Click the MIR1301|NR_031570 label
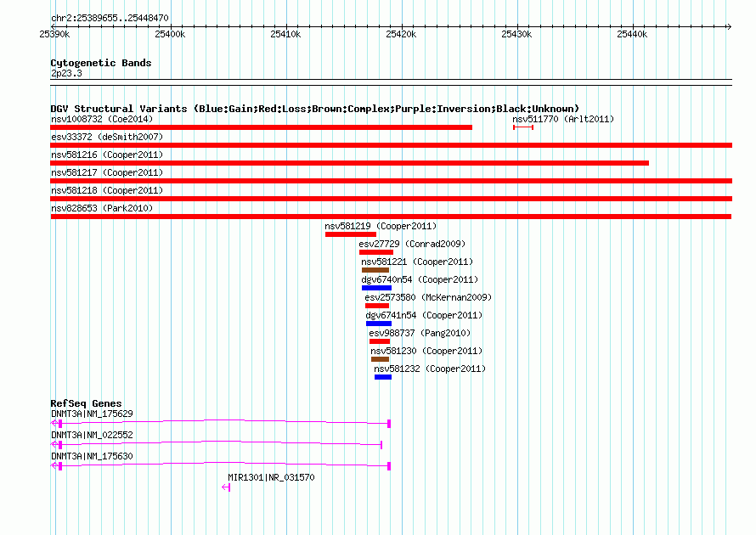 point(271,477)
